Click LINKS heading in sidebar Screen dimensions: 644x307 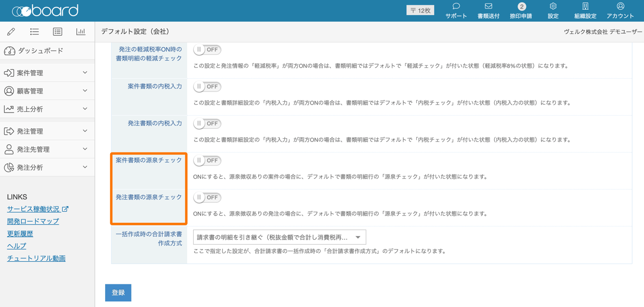(x=17, y=197)
